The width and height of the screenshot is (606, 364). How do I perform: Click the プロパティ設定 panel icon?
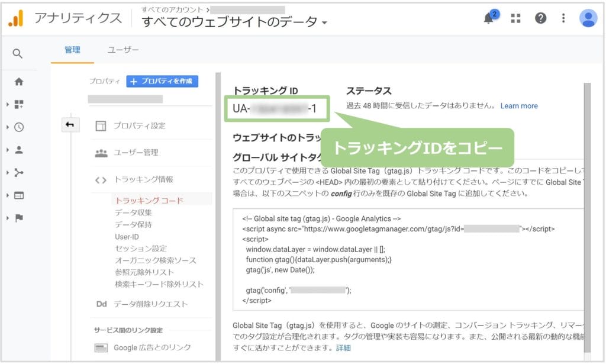(101, 125)
